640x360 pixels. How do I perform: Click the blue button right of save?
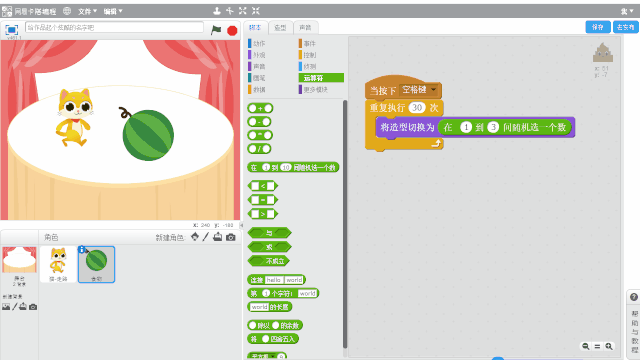[x=626, y=27]
